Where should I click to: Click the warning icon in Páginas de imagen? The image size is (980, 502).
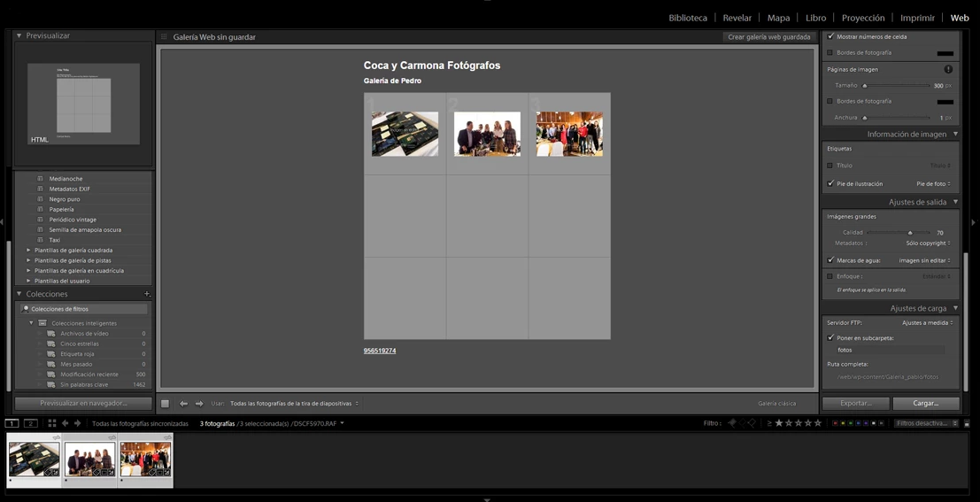tap(948, 69)
